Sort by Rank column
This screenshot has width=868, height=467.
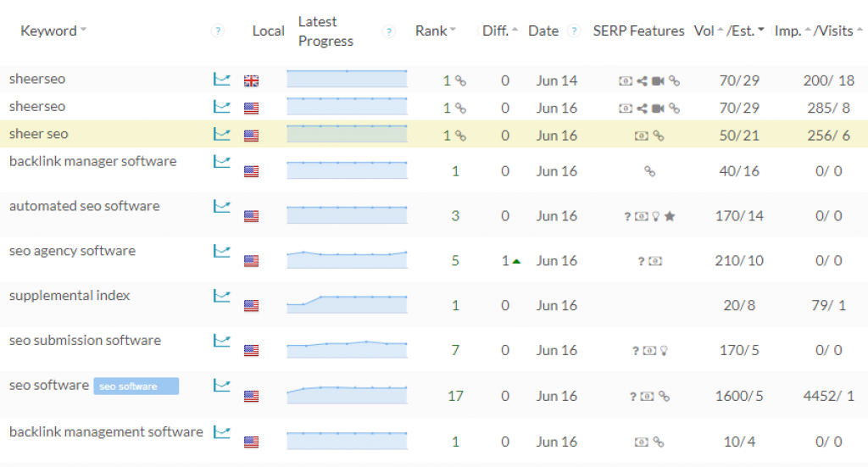tap(435, 31)
